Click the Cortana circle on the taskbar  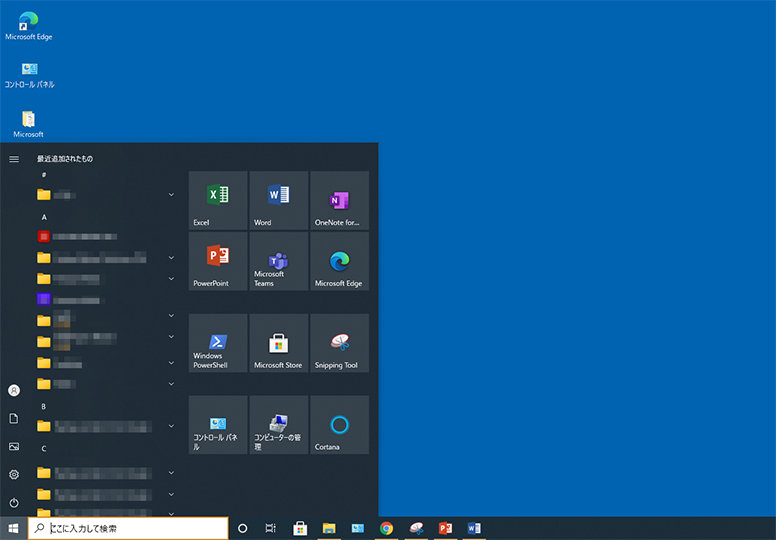coord(242,528)
